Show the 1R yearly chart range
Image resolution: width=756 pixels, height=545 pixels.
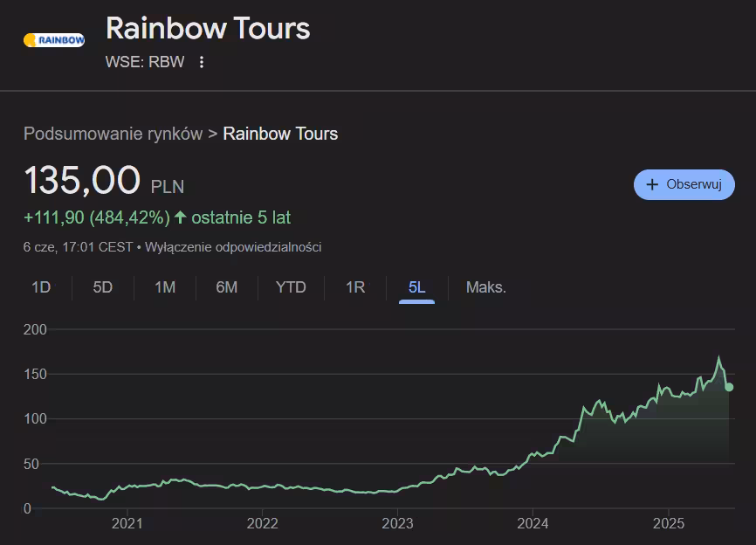point(355,287)
